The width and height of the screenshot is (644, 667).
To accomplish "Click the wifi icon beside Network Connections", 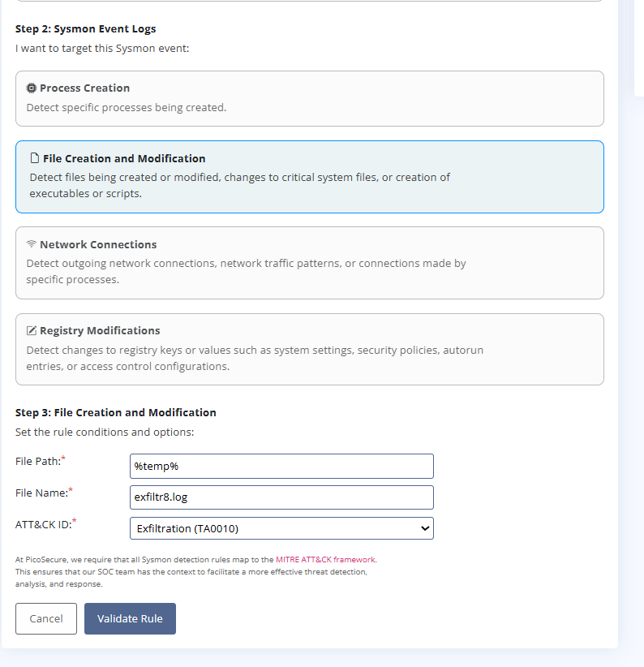I will pos(32,245).
